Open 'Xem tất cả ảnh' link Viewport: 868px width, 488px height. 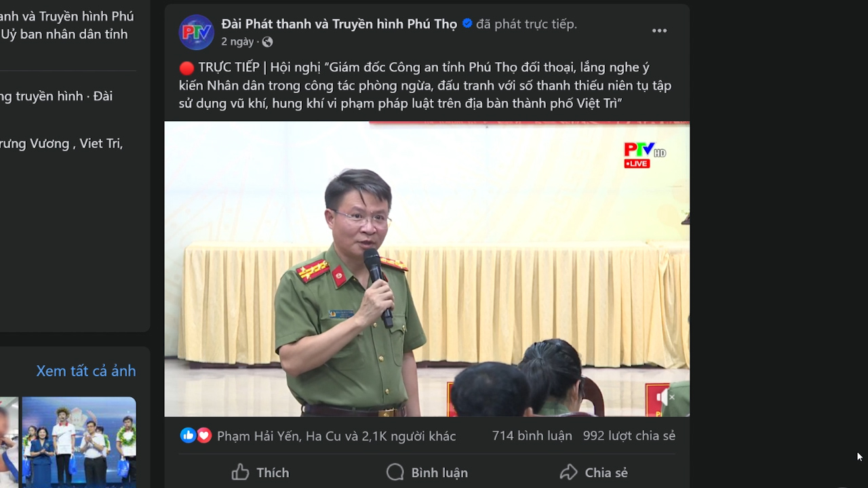click(x=86, y=371)
